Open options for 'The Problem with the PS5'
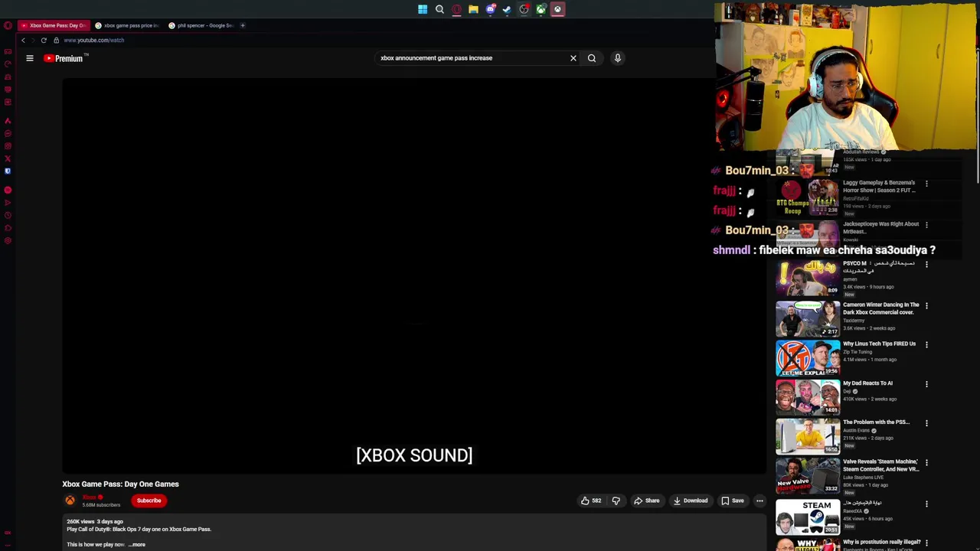Image resolution: width=980 pixels, height=551 pixels. pyautogui.click(x=926, y=423)
